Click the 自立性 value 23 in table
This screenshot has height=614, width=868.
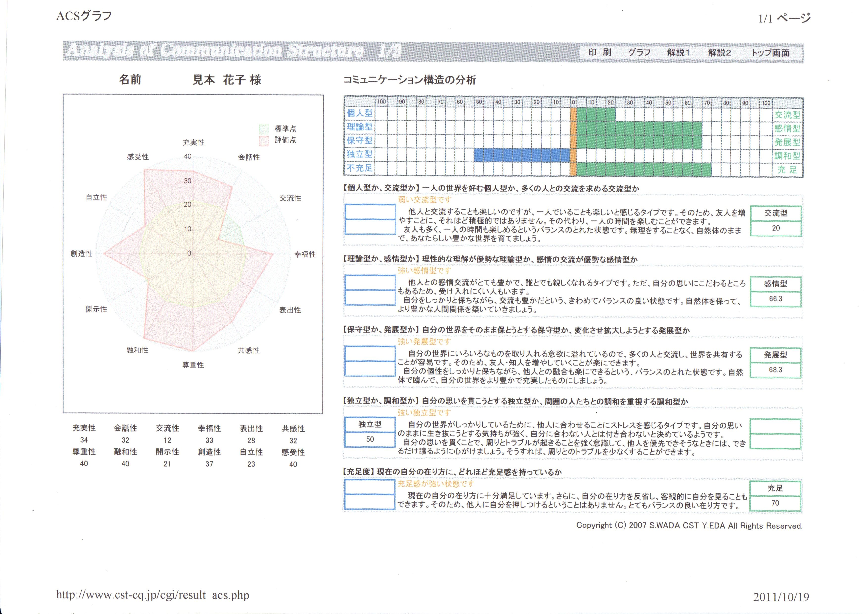tap(251, 464)
